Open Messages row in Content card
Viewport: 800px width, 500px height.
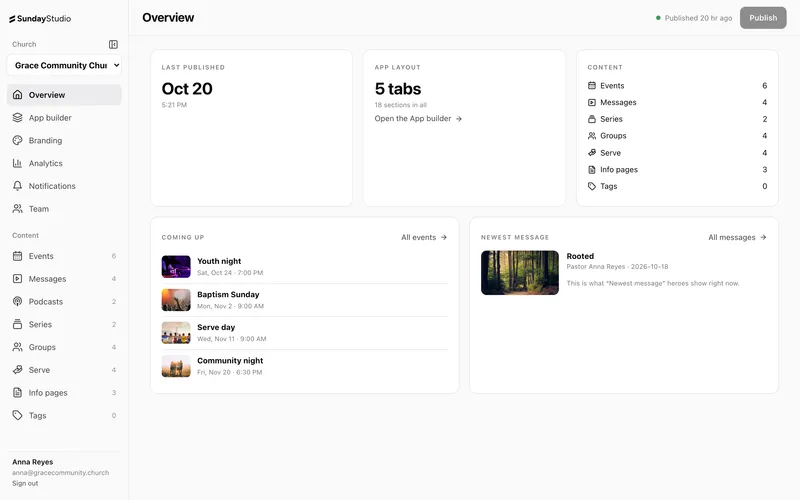tap(677, 103)
